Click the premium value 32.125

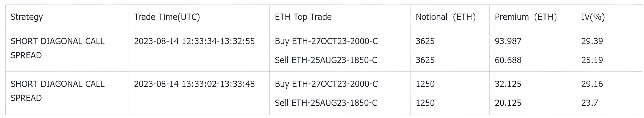pyautogui.click(x=508, y=84)
